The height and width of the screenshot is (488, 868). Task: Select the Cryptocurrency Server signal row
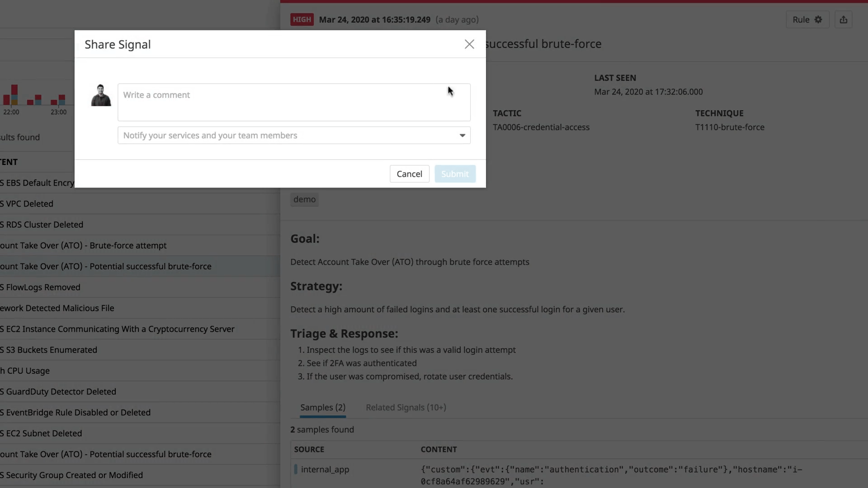click(x=140, y=329)
